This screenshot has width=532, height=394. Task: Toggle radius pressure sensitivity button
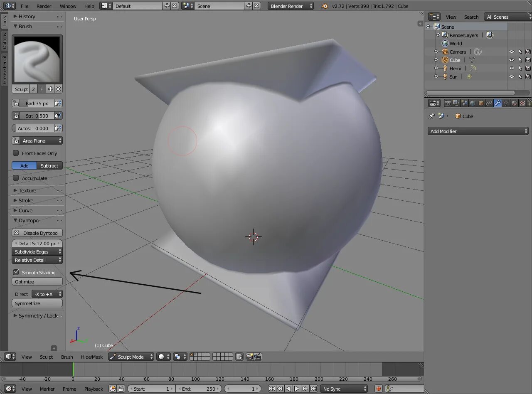pos(58,103)
